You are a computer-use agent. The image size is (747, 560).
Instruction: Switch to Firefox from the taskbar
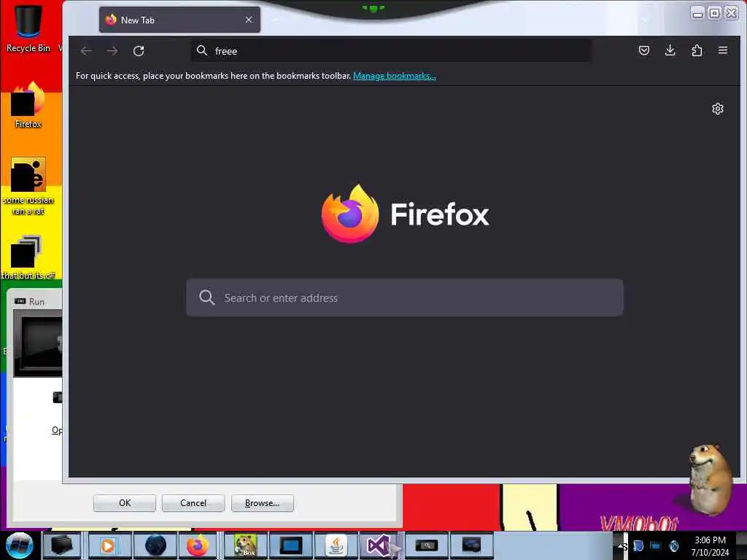point(197,545)
